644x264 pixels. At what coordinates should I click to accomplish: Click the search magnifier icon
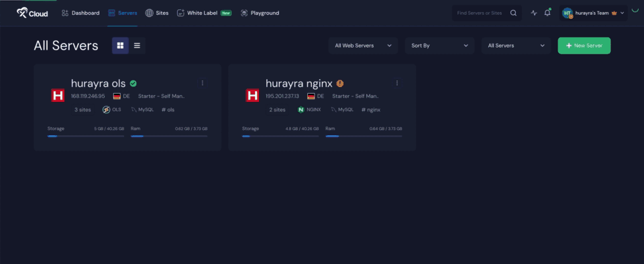click(513, 13)
